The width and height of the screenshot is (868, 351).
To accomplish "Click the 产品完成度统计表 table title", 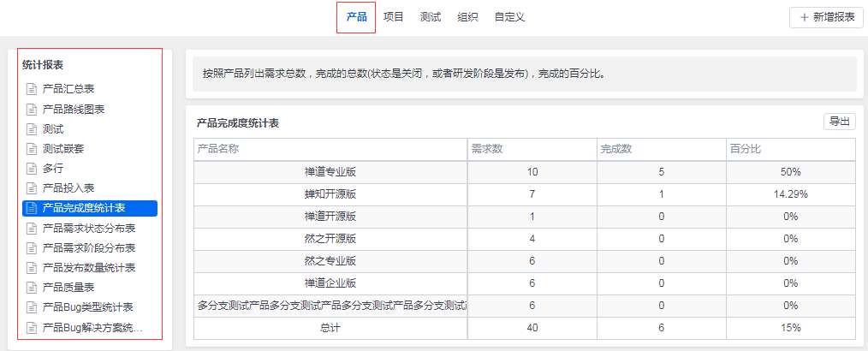I will (237, 123).
